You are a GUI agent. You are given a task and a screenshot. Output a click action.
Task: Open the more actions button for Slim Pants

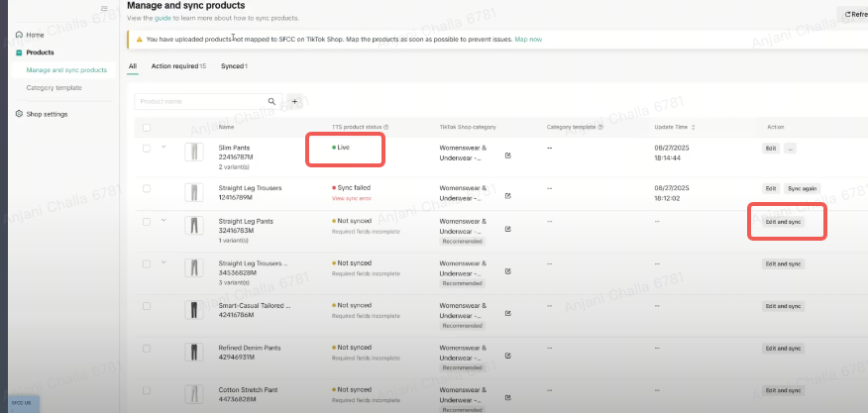pyautogui.click(x=790, y=148)
